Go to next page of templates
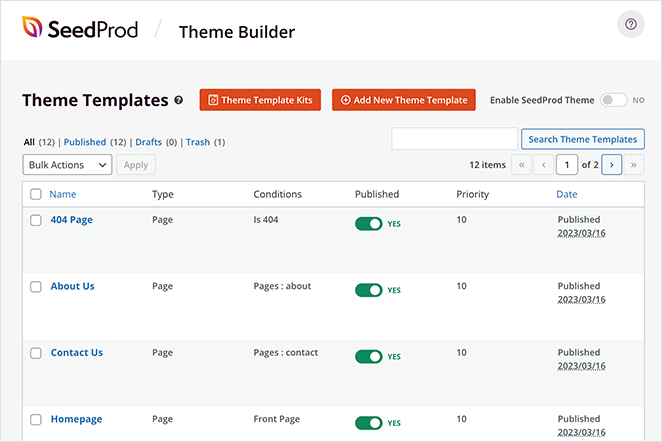 tap(612, 165)
